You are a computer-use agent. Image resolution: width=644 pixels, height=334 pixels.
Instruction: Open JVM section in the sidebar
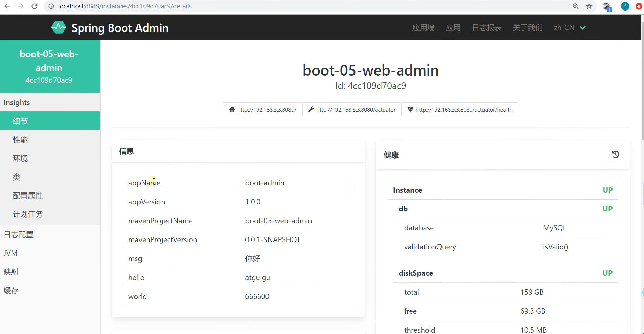click(50, 253)
